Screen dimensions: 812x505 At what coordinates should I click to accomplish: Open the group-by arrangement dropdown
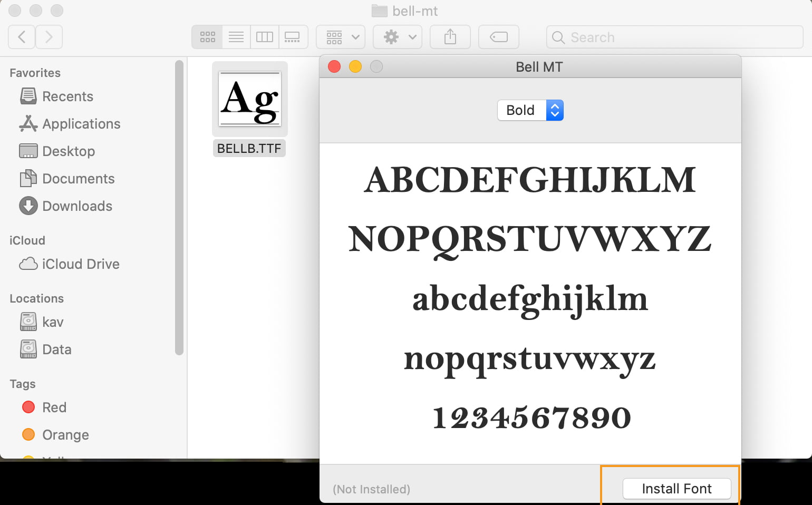(341, 37)
